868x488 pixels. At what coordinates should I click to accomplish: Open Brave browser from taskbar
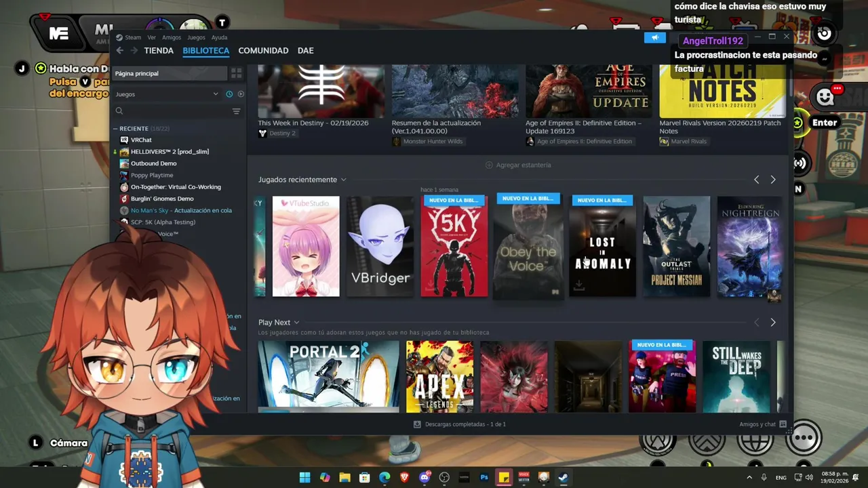pyautogui.click(x=404, y=477)
